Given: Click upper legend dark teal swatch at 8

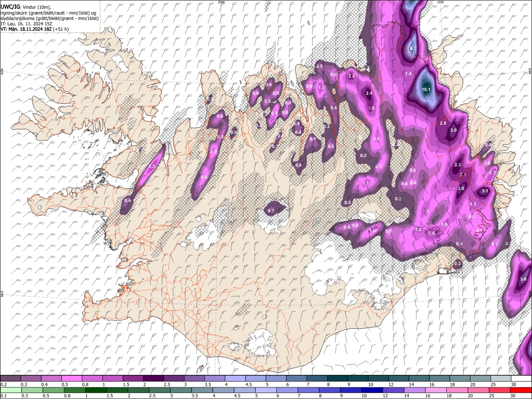Looking at the screenshot, I should (x=337, y=379).
